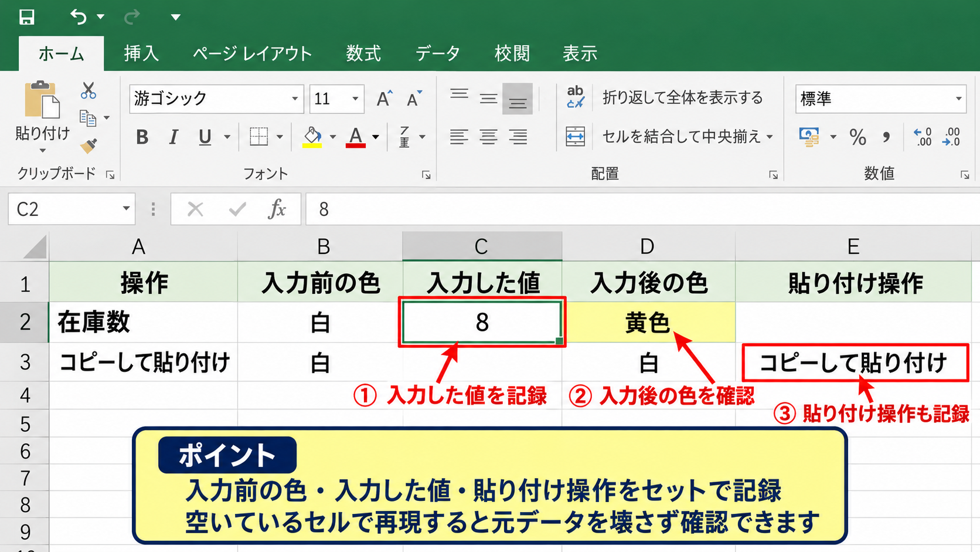Viewport: 980px width, 552px height.
Task: Increase decimal places
Action: pyautogui.click(x=923, y=137)
